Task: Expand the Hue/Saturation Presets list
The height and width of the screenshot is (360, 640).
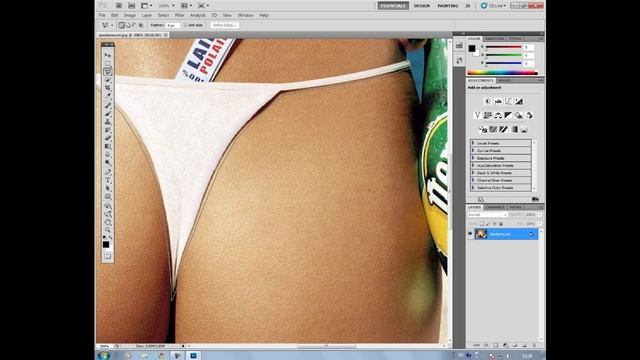Action: (473, 165)
